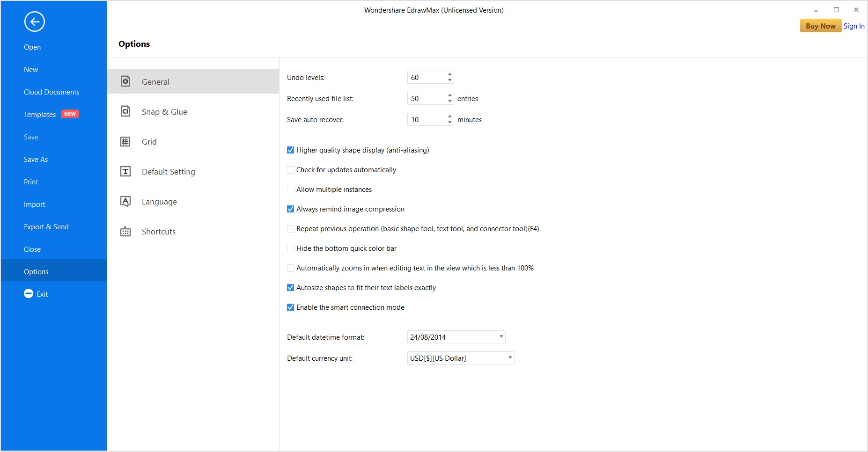Viewport: 868px width, 452px height.
Task: Open the Grid settings page
Action: pos(149,141)
